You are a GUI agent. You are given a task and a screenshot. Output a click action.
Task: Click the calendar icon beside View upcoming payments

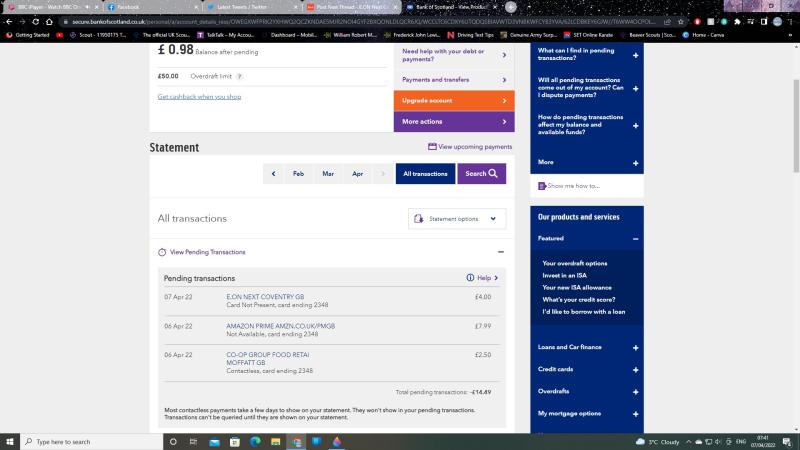[432, 146]
